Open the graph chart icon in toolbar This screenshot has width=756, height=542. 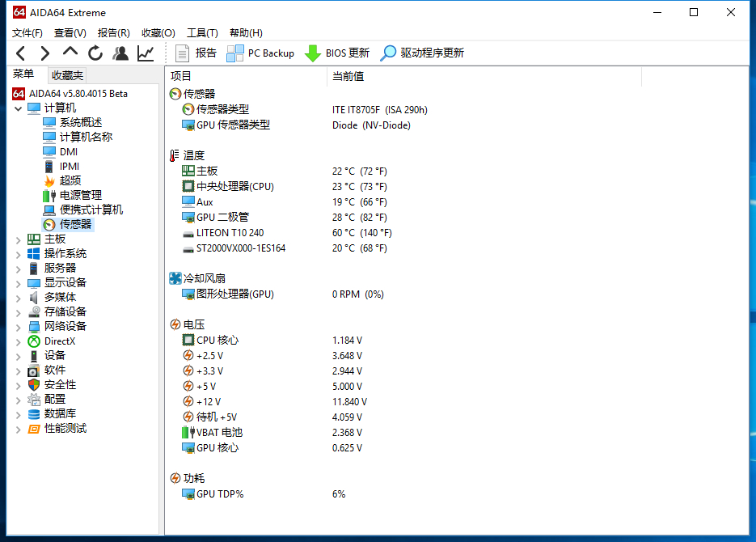pyautogui.click(x=146, y=53)
